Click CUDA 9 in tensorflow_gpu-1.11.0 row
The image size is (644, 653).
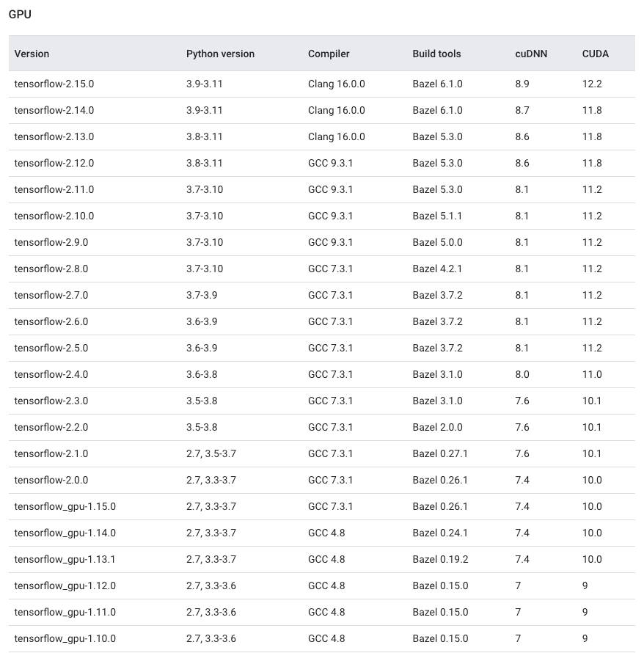(x=585, y=612)
